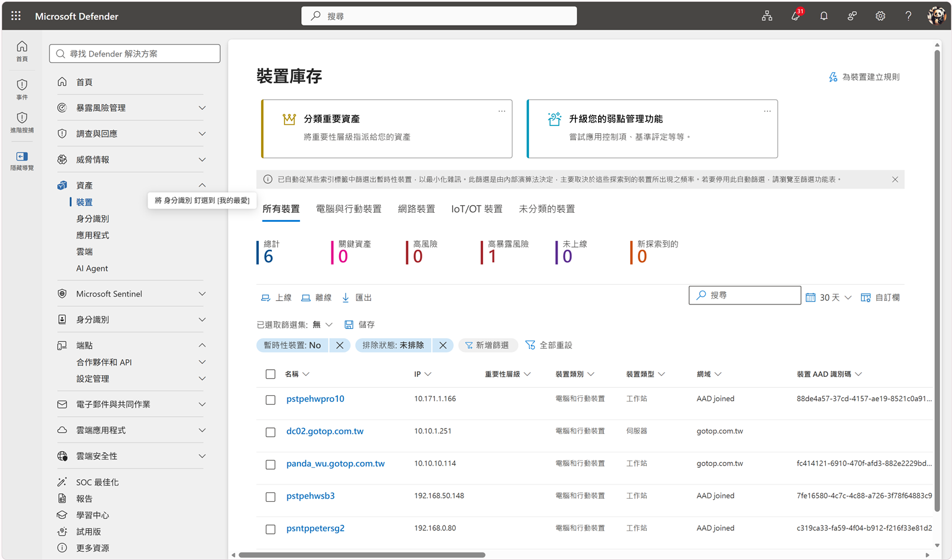The width and height of the screenshot is (952, 560).
Task: Open the network topology icon in top bar
Action: (767, 16)
